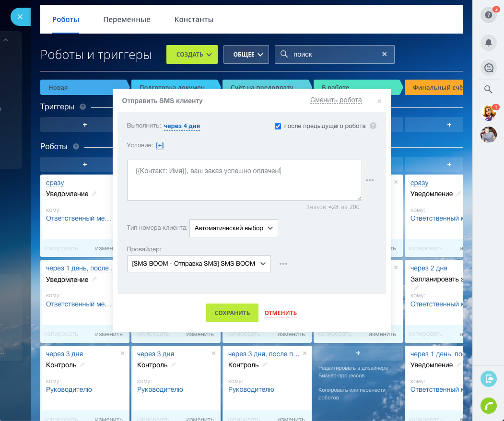Switch to the Переменные tab

127,20
